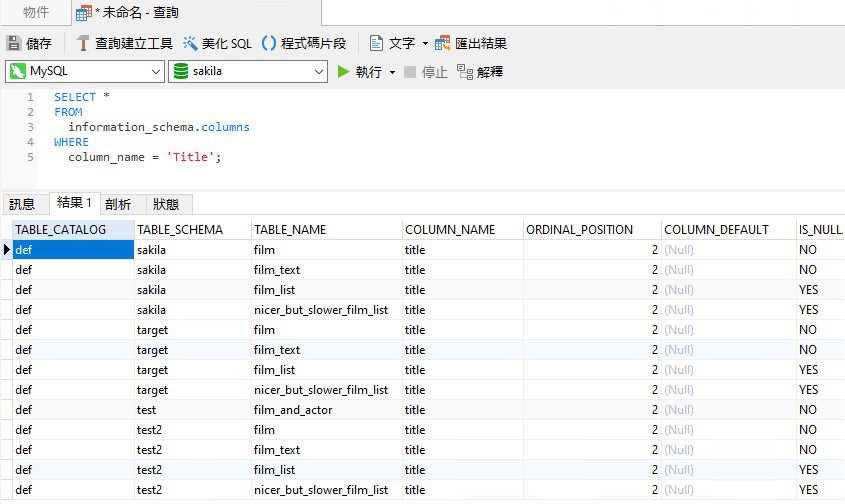
Task: Click the TABLE_CATALOG column header
Action: [x=73, y=230]
